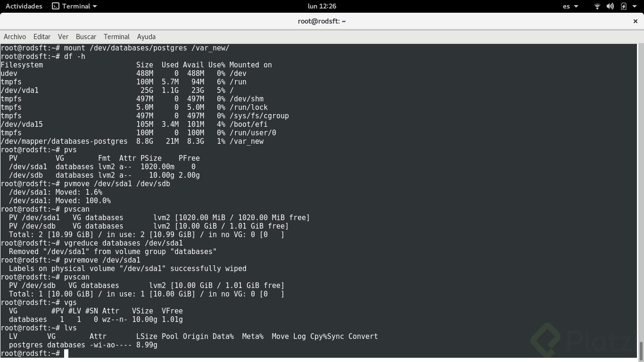The width and height of the screenshot is (644, 362).
Task: Click the Terminal icon in the top bar
Action: 55,6
